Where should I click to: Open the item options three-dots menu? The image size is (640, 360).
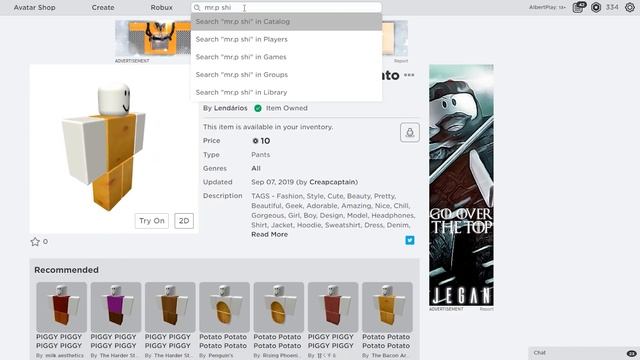(409, 75)
